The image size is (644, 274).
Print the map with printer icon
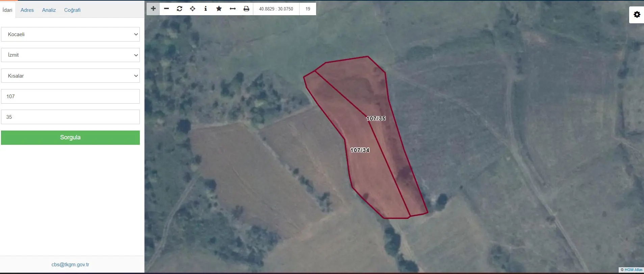(247, 9)
